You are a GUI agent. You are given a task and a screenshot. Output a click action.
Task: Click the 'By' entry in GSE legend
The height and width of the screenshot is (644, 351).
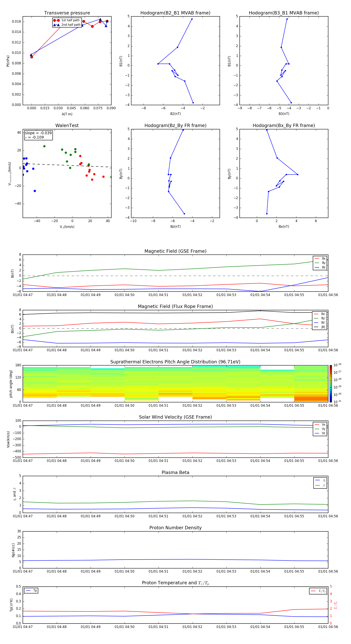pyautogui.click(x=320, y=263)
